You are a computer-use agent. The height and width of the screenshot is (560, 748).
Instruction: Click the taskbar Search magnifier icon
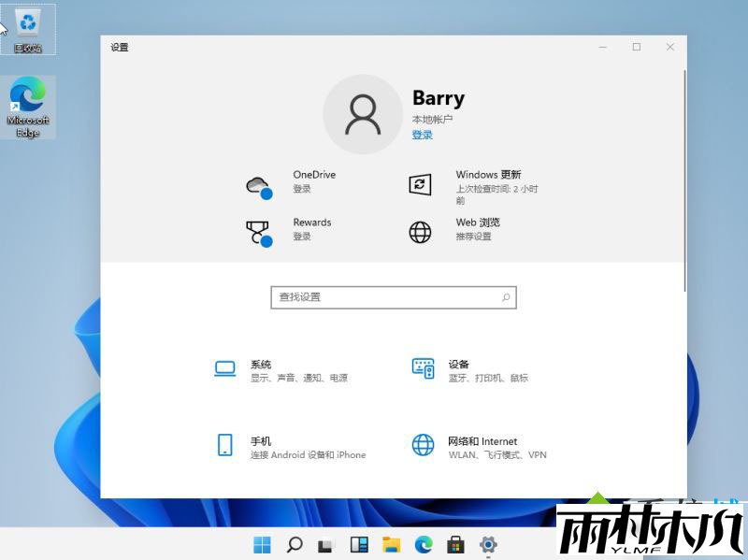click(295, 544)
